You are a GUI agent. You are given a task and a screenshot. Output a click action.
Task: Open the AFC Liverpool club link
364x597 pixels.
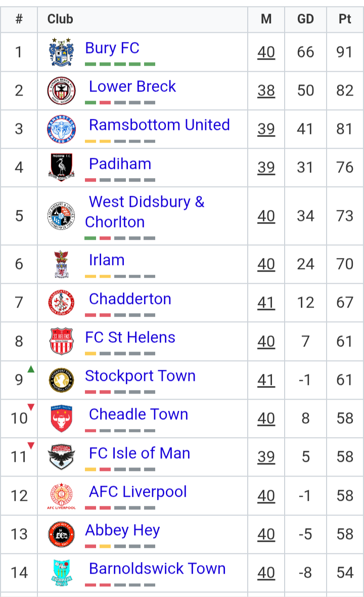tap(138, 492)
